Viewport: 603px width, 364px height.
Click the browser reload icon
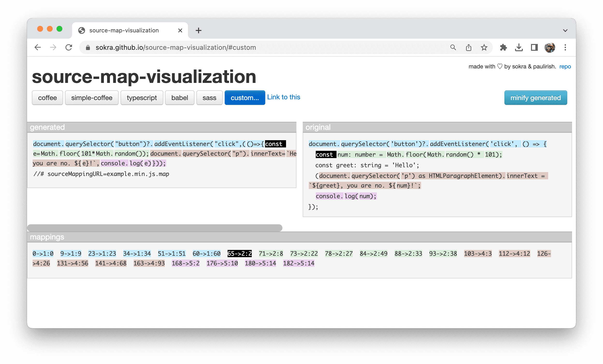(69, 47)
